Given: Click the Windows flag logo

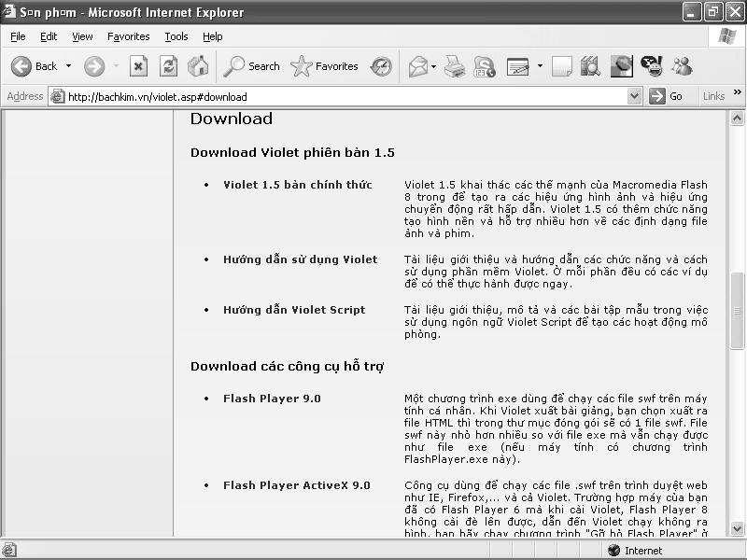Looking at the screenshot, I should [726, 36].
